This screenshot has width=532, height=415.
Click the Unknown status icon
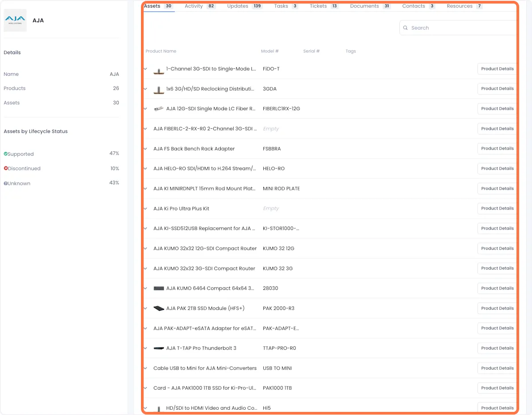6,183
